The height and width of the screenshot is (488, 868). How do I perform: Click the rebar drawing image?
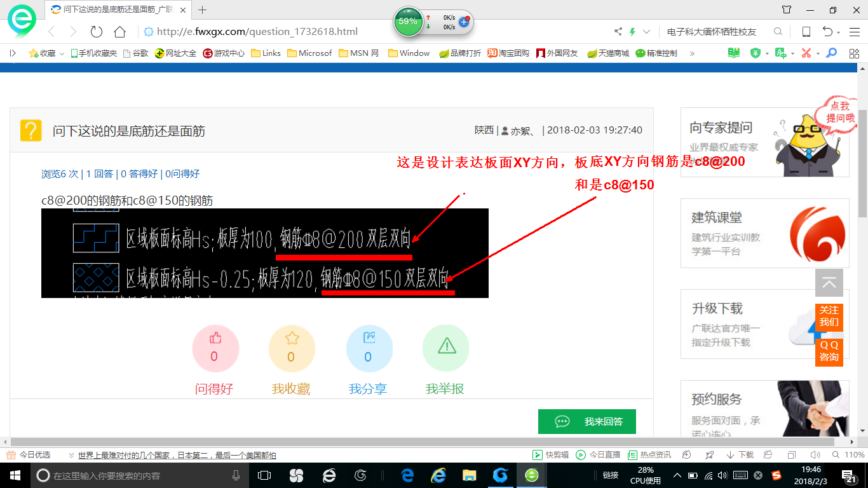[265, 253]
